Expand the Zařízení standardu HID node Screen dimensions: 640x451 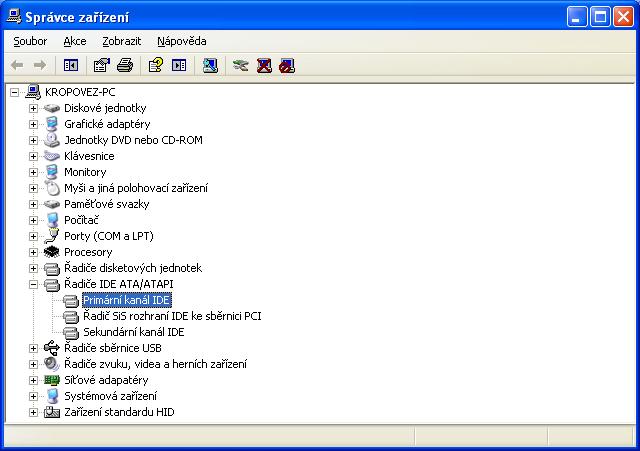pos(33,412)
